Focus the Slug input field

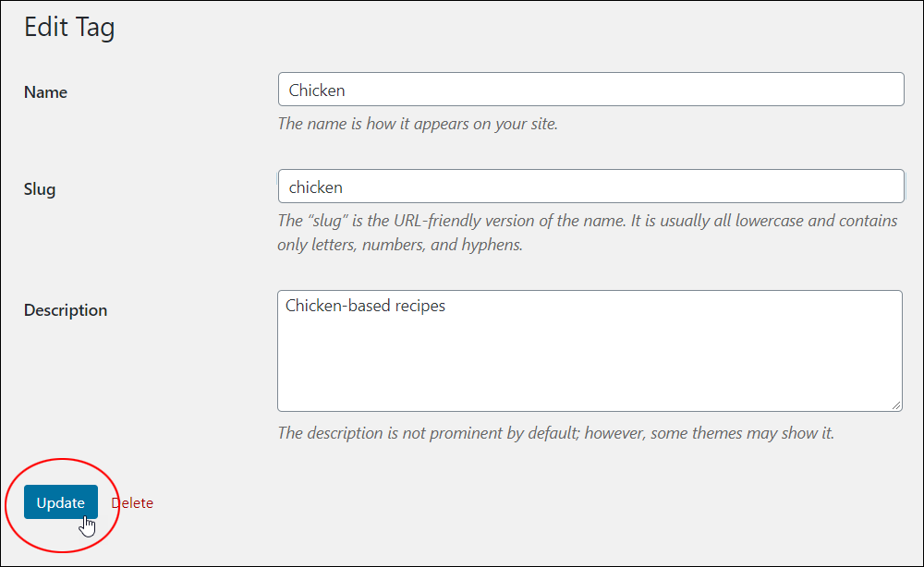[x=591, y=186]
